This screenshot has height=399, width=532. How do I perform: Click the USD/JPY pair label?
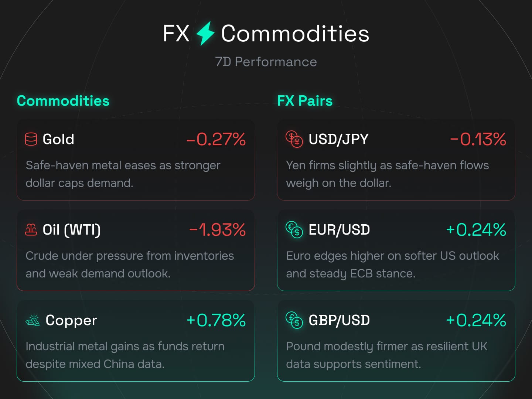(338, 139)
